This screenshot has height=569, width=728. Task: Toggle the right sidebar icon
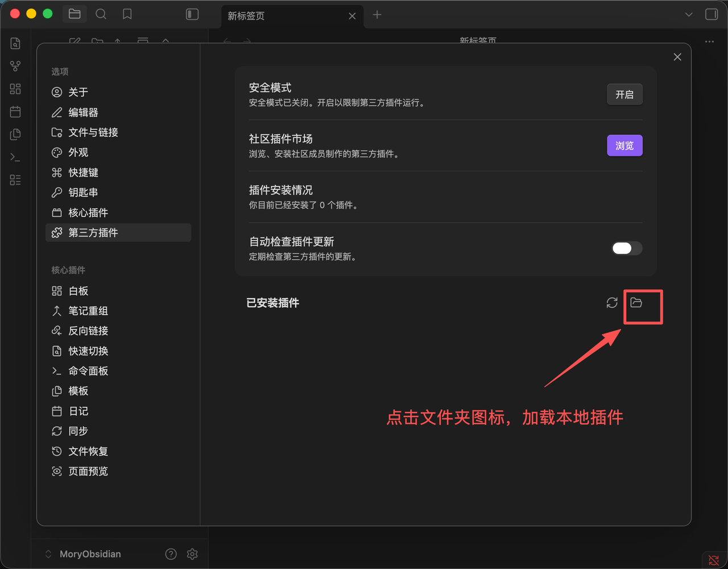coord(712,14)
